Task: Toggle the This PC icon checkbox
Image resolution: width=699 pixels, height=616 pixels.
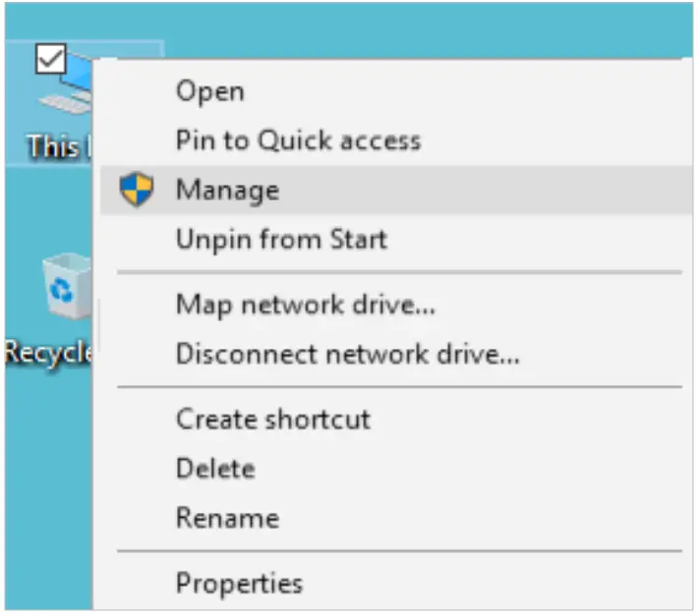Action: click(x=51, y=59)
